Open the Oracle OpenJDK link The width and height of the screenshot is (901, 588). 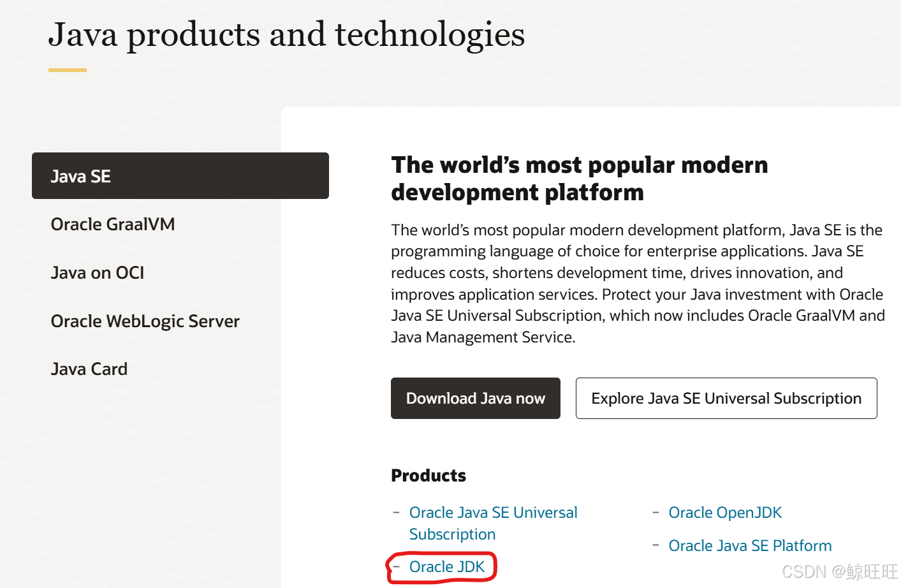pos(725,513)
